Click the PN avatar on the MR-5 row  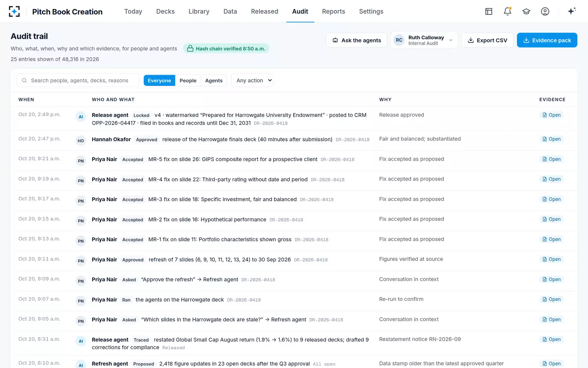coord(81,161)
